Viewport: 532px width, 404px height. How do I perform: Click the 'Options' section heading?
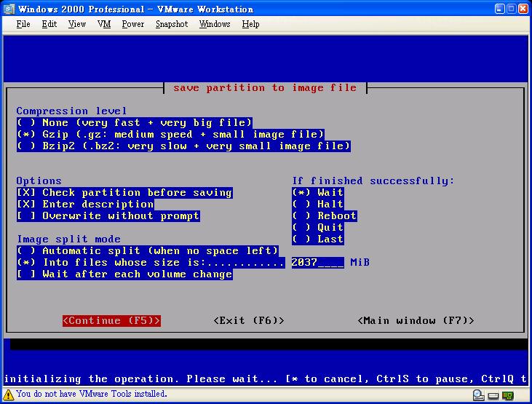tap(39, 181)
